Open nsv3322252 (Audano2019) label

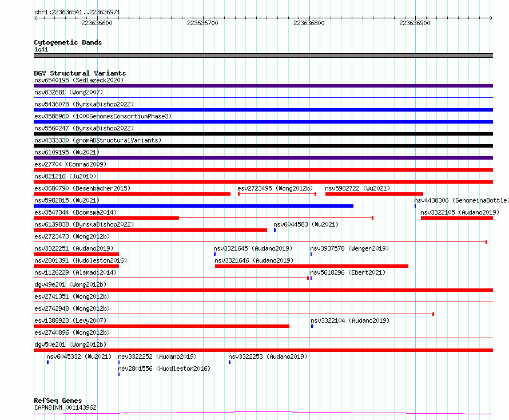tap(157, 356)
